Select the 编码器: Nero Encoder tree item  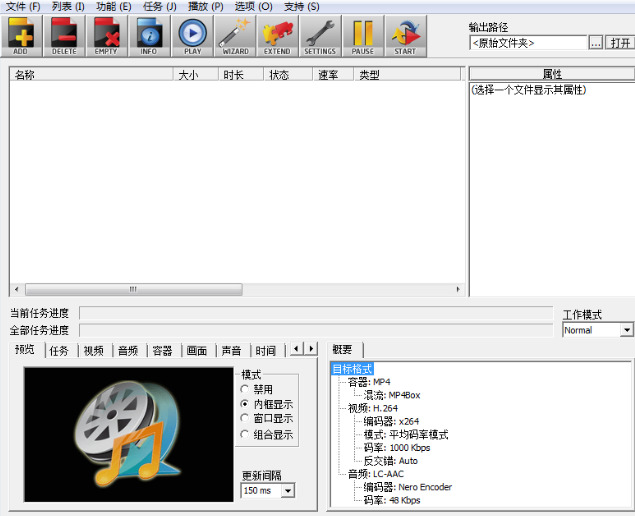click(x=407, y=487)
